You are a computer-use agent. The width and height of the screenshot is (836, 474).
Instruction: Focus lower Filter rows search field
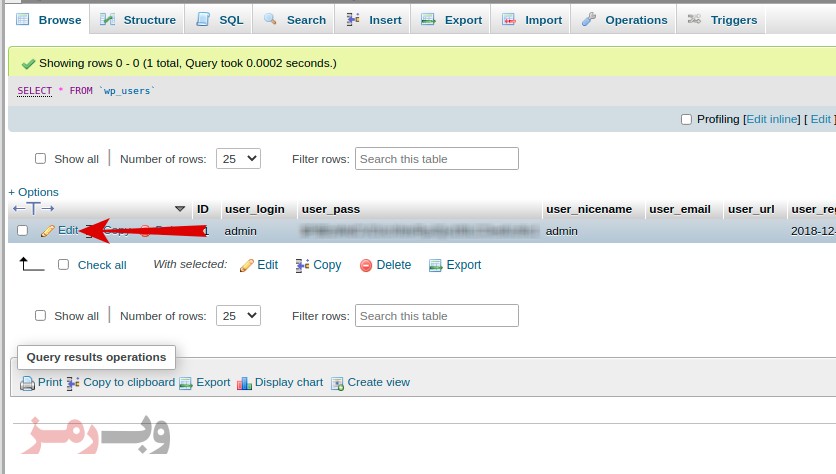(437, 316)
